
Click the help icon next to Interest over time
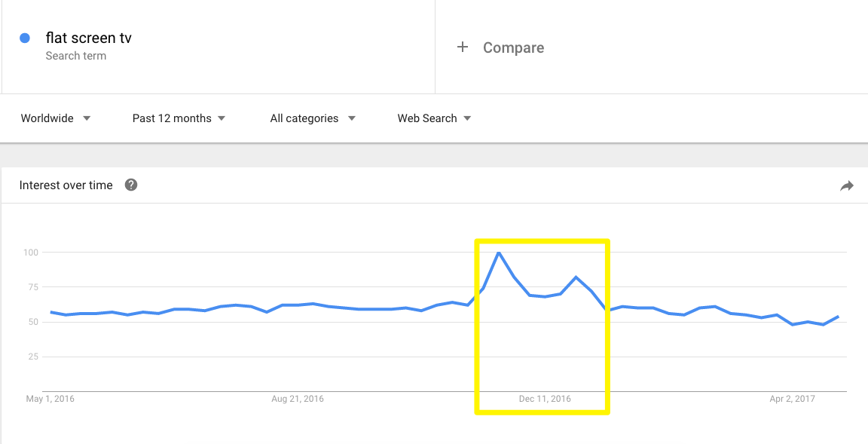coord(131,184)
